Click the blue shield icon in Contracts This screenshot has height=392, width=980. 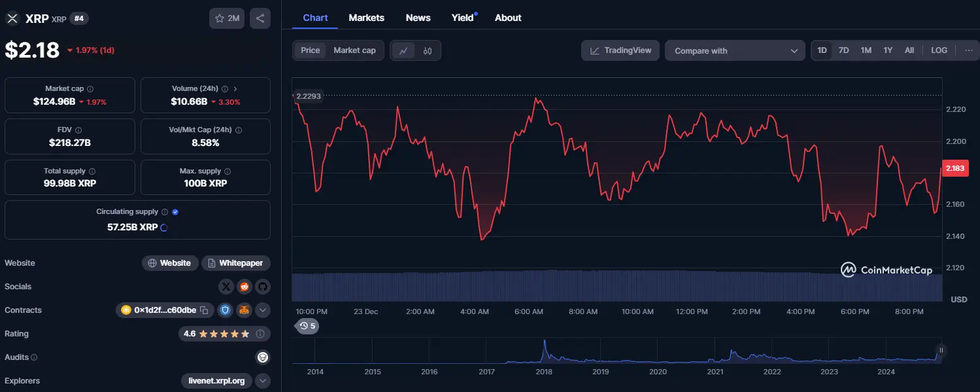[226, 310]
